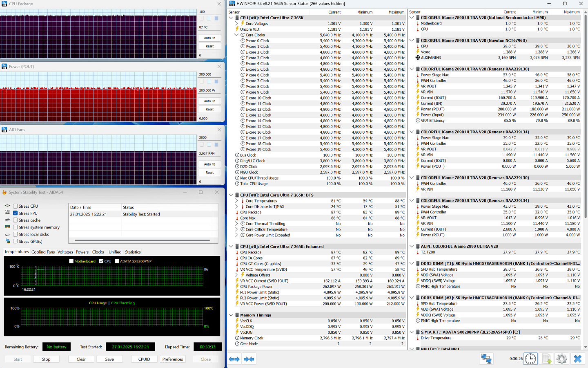Viewport: 588px width, 368px height.
Task: Click the AIO Fans graph window title icon
Action: click(4, 130)
